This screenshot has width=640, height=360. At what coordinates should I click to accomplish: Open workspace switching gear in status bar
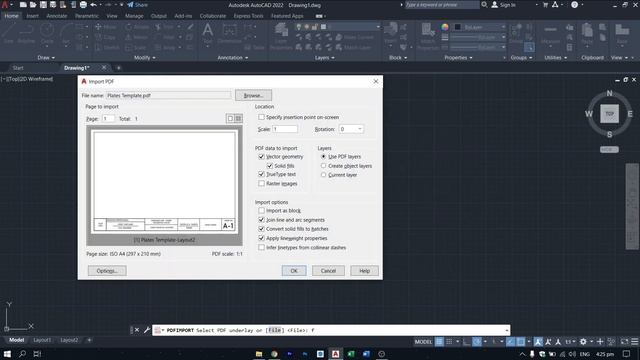coord(583,342)
